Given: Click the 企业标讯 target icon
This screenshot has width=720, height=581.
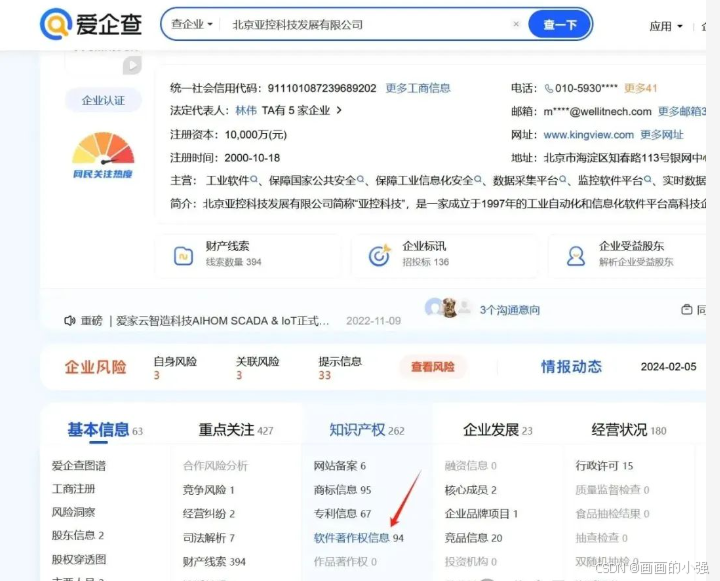Looking at the screenshot, I should coord(379,255).
